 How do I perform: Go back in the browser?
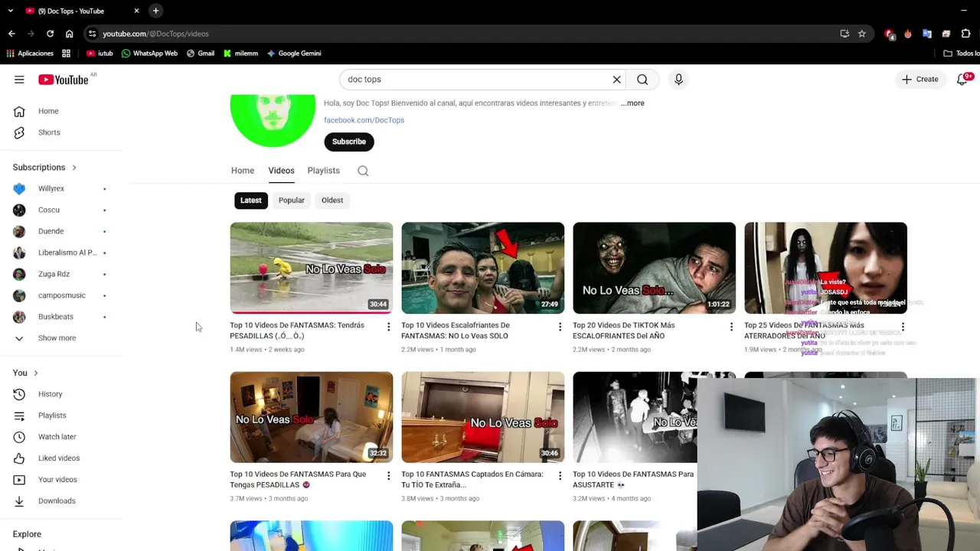click(x=11, y=34)
